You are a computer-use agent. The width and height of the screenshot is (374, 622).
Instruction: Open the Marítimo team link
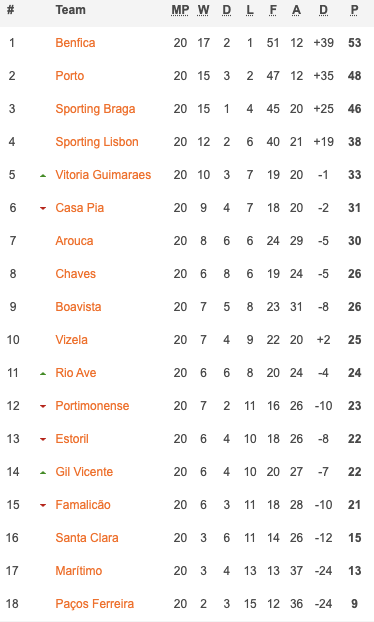79,571
